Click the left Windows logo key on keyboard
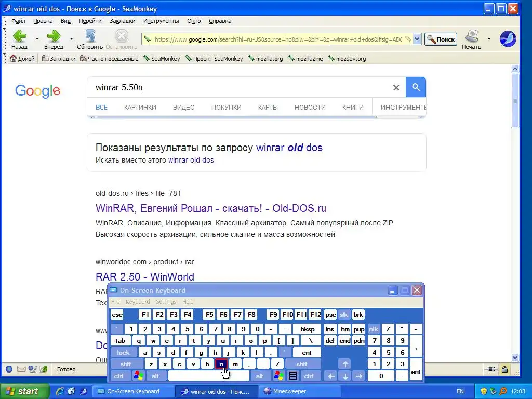Viewport: 532px width, 399px height. point(138,376)
